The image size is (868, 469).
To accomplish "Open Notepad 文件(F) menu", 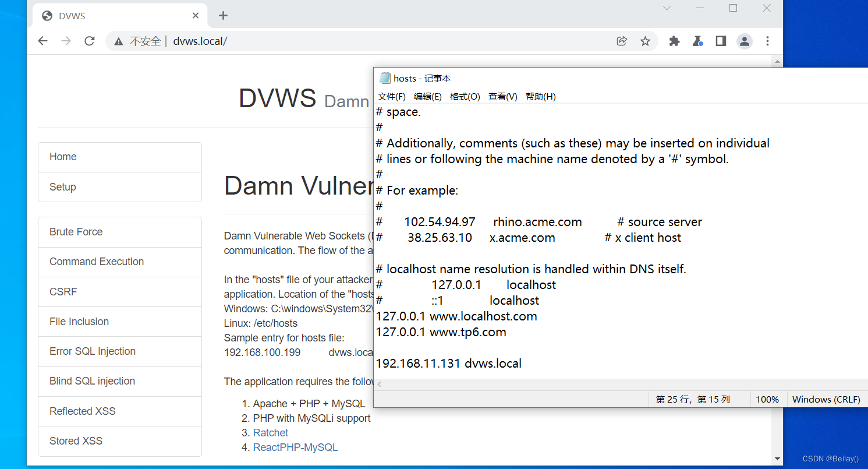I will pos(392,97).
